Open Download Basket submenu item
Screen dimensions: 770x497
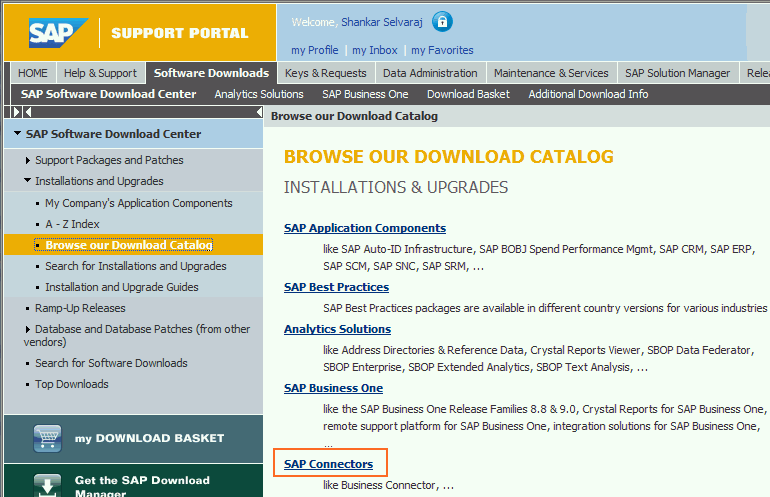tap(468, 94)
